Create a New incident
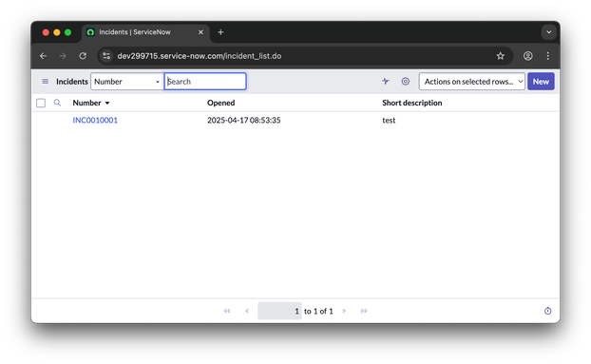Screen dimensions: 591x364 pos(541,82)
